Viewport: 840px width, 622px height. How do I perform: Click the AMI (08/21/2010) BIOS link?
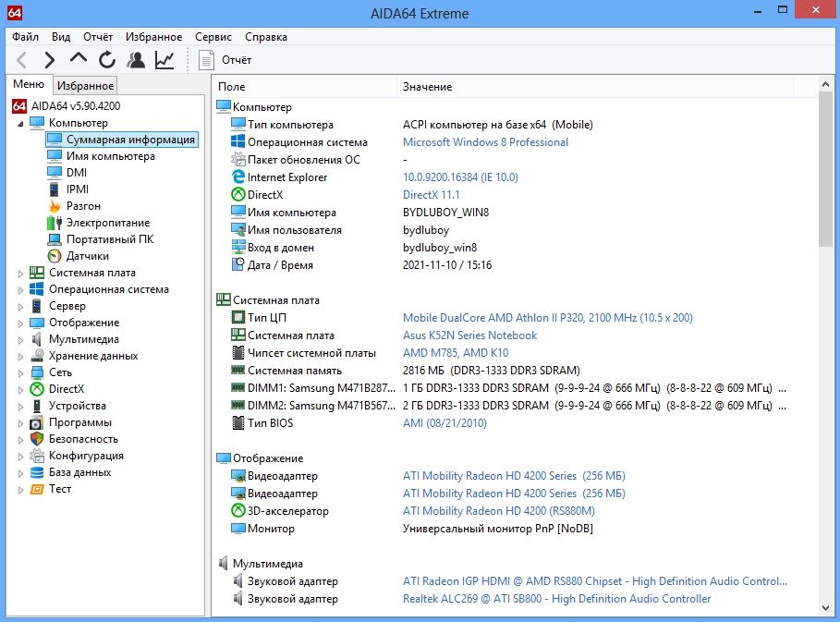(x=444, y=422)
